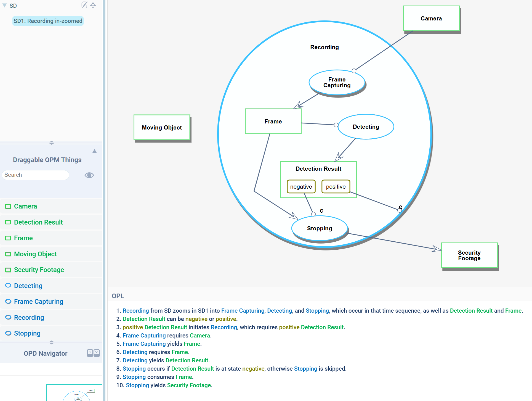Select SD1: Recording in-zoomed tree node
532x401 pixels.
tap(48, 21)
